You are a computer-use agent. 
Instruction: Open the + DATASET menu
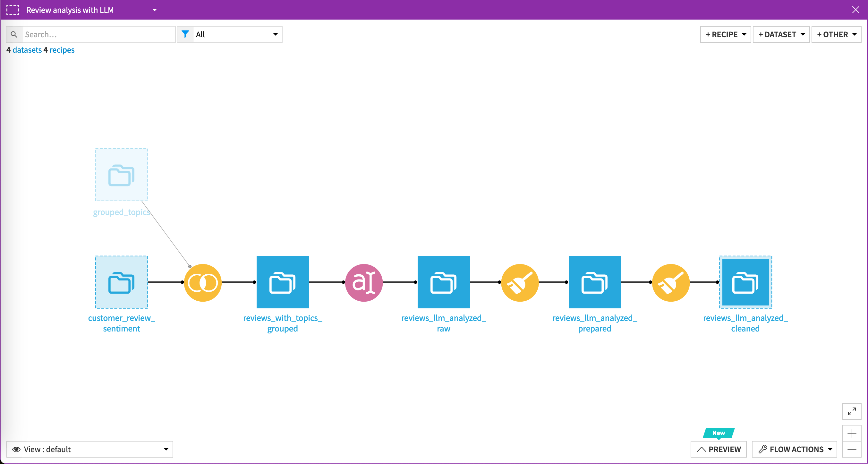(x=781, y=34)
